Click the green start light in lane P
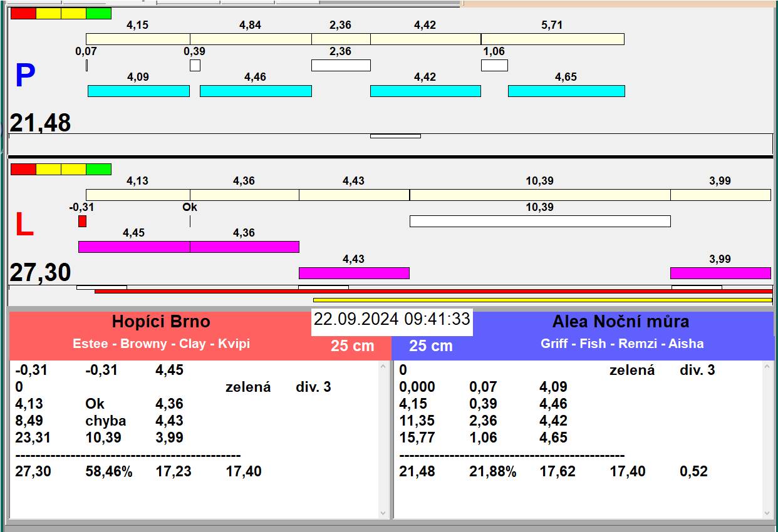 coord(98,14)
